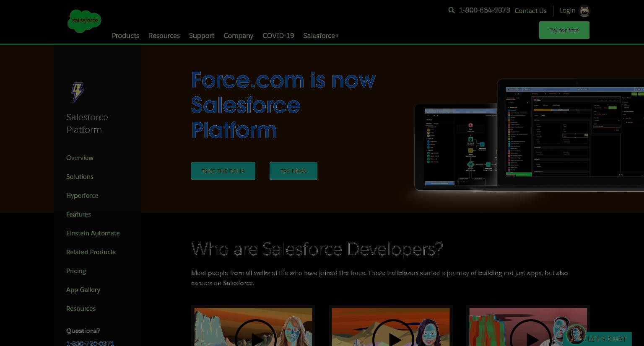Call the 1-800-664-9073 header number
This screenshot has width=644, height=346.
[x=484, y=10]
